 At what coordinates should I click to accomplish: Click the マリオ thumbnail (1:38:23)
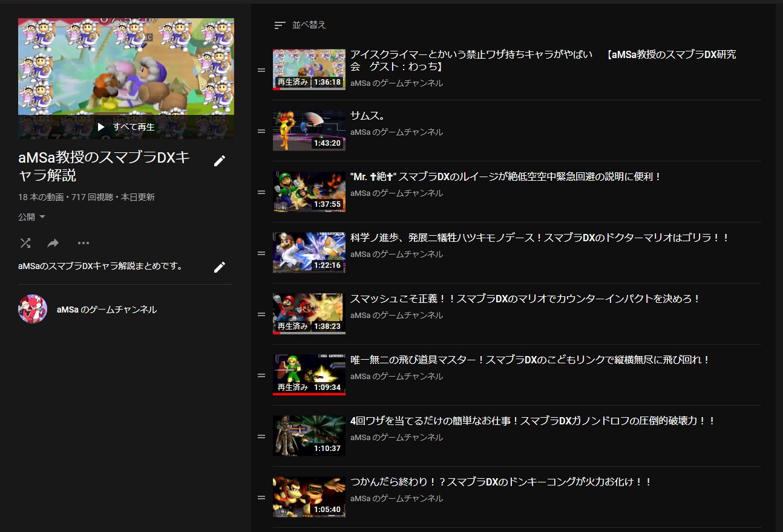click(x=309, y=314)
